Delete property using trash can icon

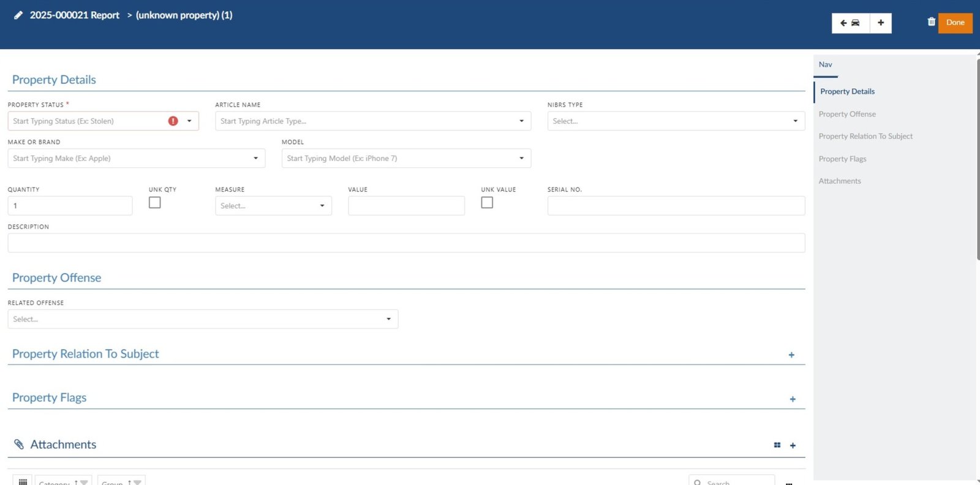click(931, 22)
